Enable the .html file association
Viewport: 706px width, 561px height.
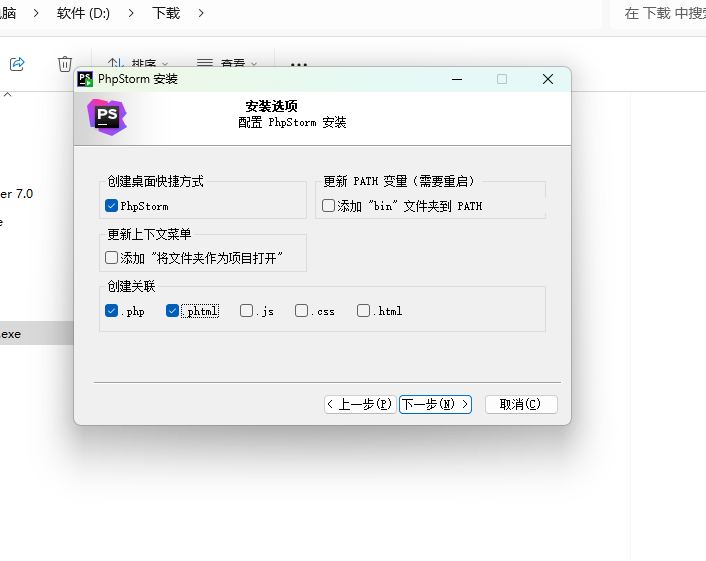(363, 311)
